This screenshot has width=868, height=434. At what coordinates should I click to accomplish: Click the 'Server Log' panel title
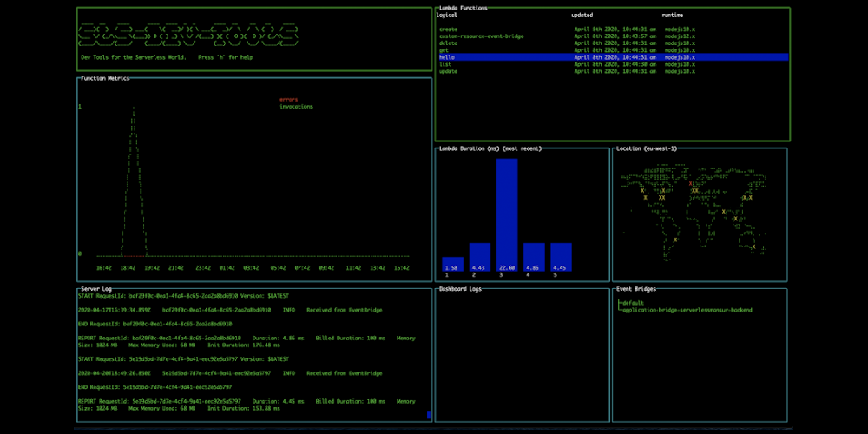(96, 290)
